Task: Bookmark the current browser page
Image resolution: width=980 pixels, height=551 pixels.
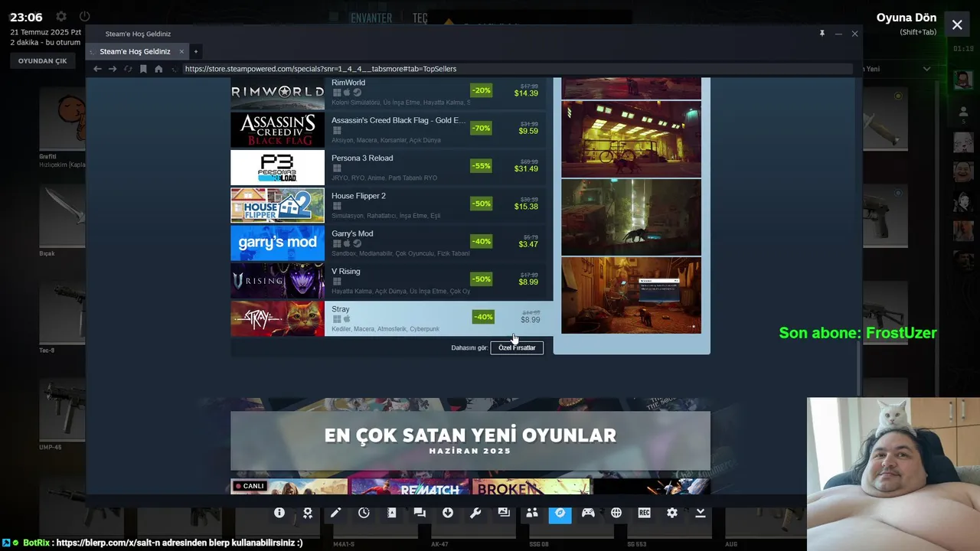Action: point(143,69)
